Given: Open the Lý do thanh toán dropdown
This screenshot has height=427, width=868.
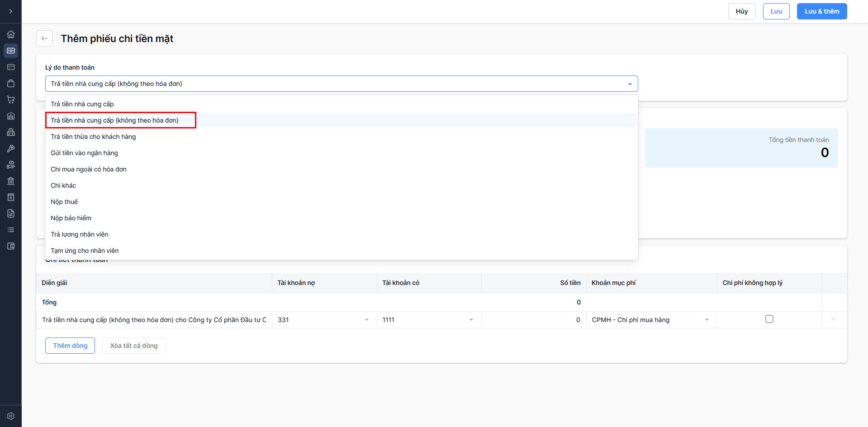Looking at the screenshot, I should [342, 84].
